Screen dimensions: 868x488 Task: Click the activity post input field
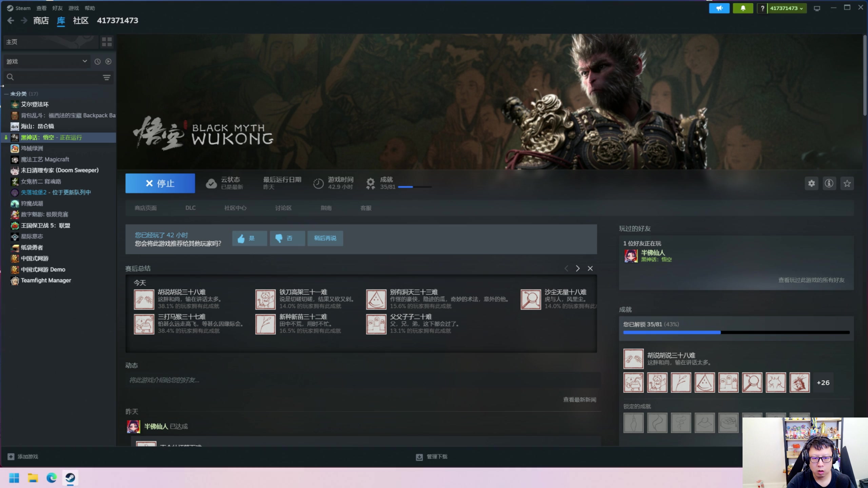363,380
